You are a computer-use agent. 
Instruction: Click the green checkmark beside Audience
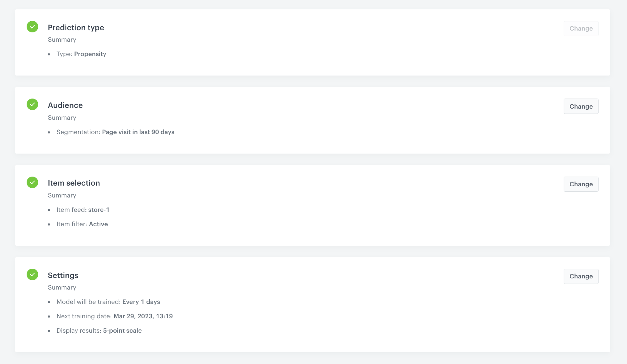click(x=32, y=104)
